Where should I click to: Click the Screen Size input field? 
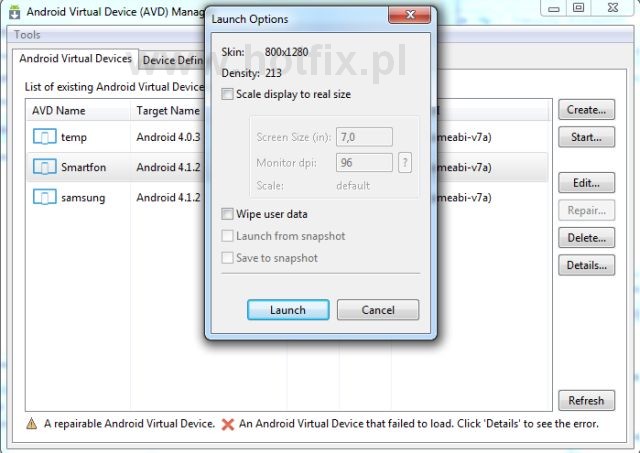click(364, 137)
